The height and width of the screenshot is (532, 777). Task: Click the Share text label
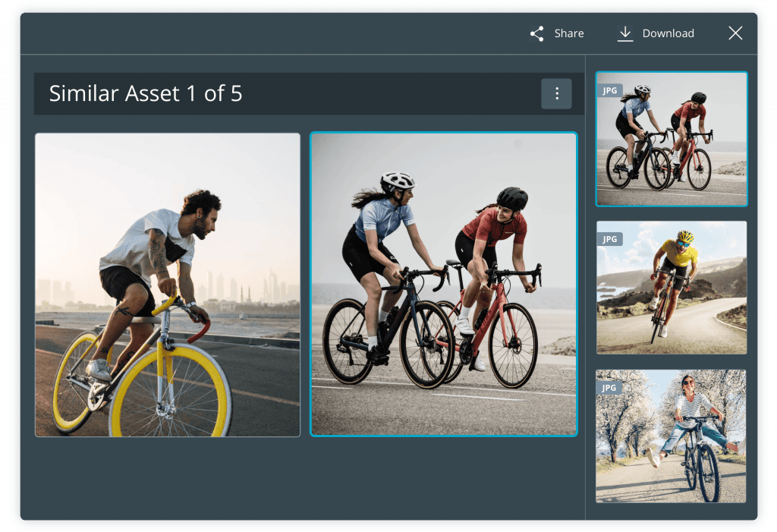point(568,33)
